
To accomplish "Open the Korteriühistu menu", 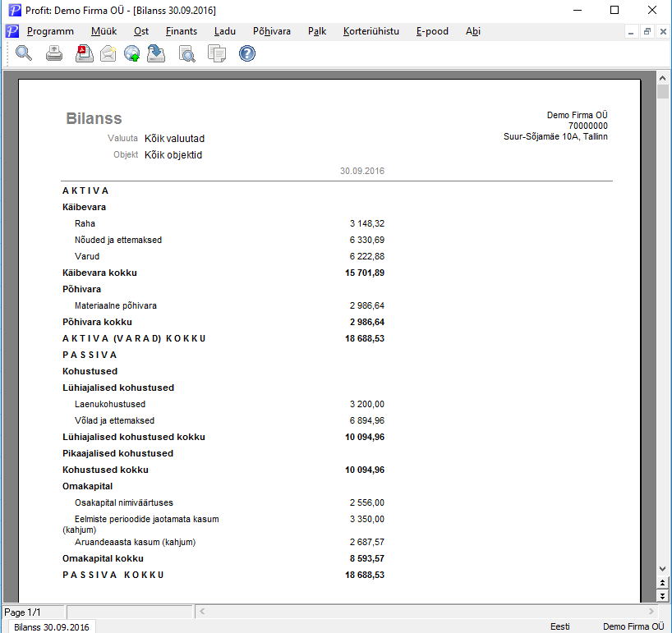I will 371,31.
